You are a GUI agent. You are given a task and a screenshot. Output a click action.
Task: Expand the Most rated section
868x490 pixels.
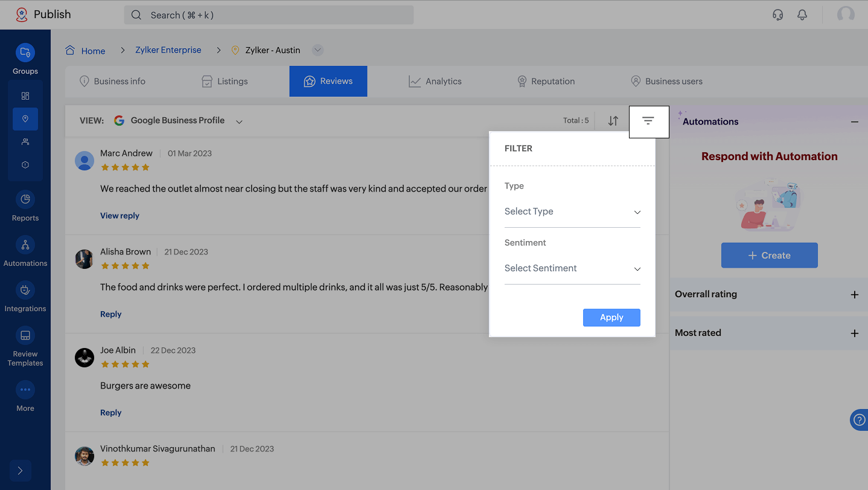855,334
